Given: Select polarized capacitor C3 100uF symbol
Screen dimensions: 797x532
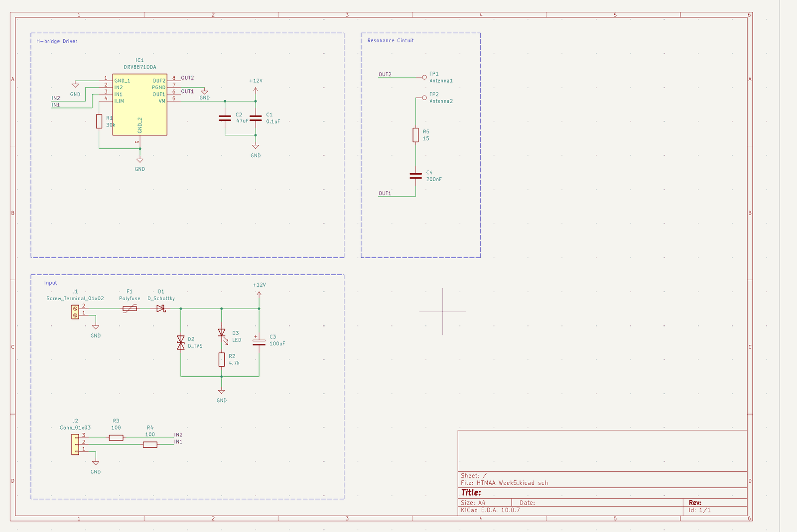Looking at the screenshot, I should (259, 340).
